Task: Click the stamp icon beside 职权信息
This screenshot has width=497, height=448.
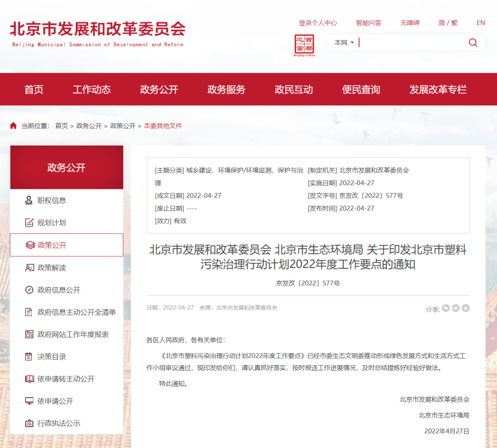Action: point(29,200)
